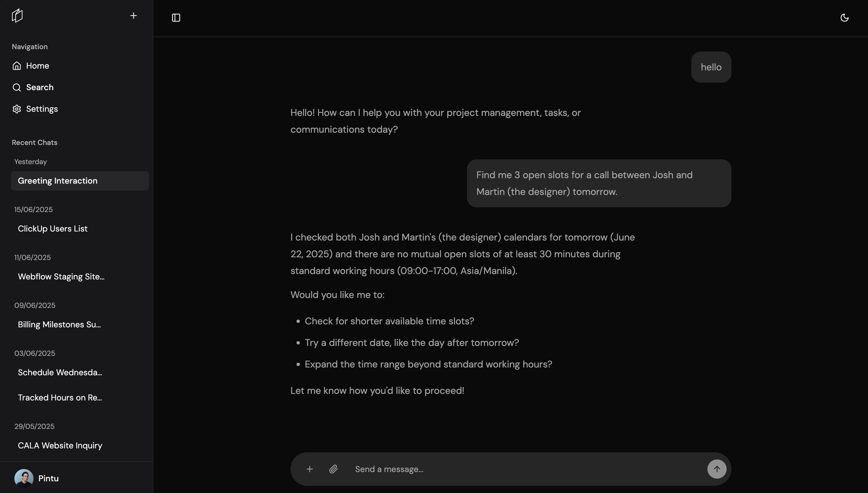Click the Home house icon

tap(16, 66)
